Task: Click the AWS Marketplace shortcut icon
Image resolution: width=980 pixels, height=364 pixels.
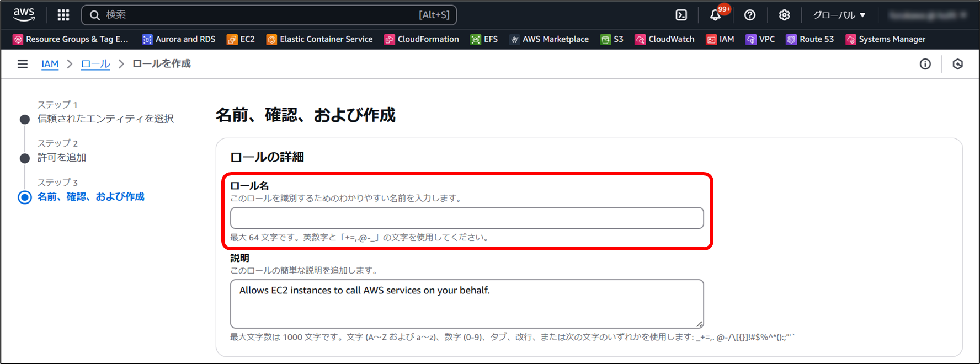Action: (x=514, y=39)
